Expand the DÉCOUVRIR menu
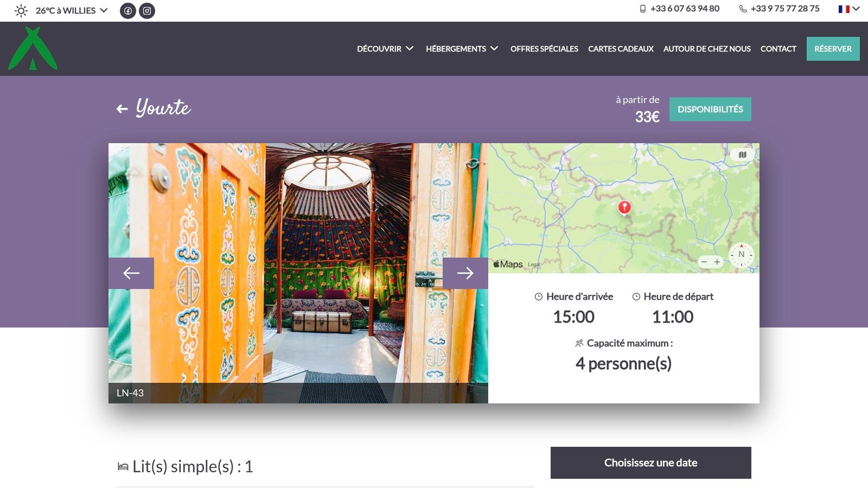 [x=385, y=49]
